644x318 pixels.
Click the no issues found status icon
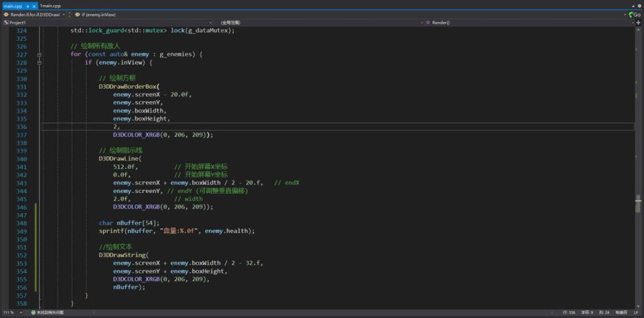33,312
